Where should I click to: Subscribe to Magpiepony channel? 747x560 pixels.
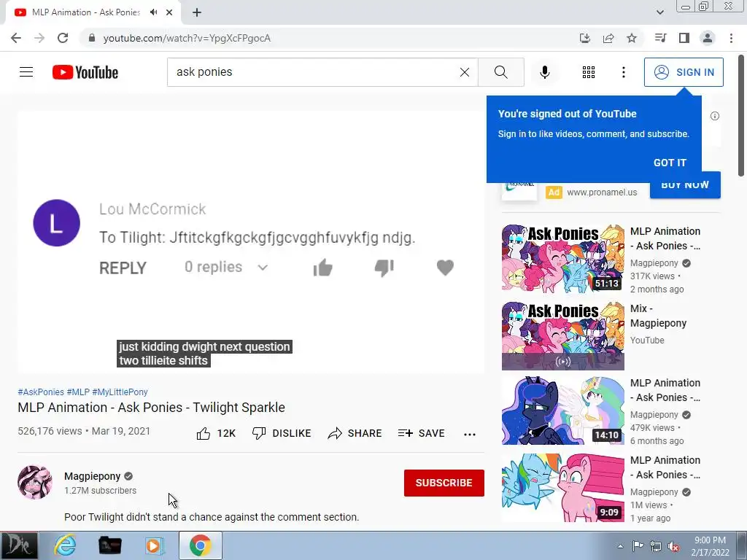pos(444,483)
